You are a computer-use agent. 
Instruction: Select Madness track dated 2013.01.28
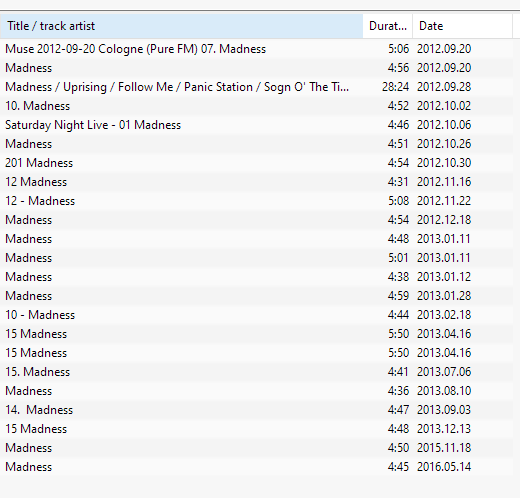pos(256,296)
